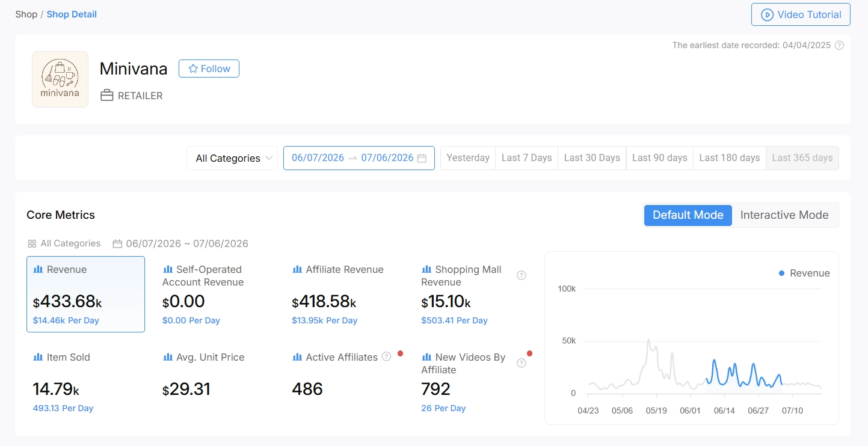Click the calendar icon in date range field

(422, 158)
